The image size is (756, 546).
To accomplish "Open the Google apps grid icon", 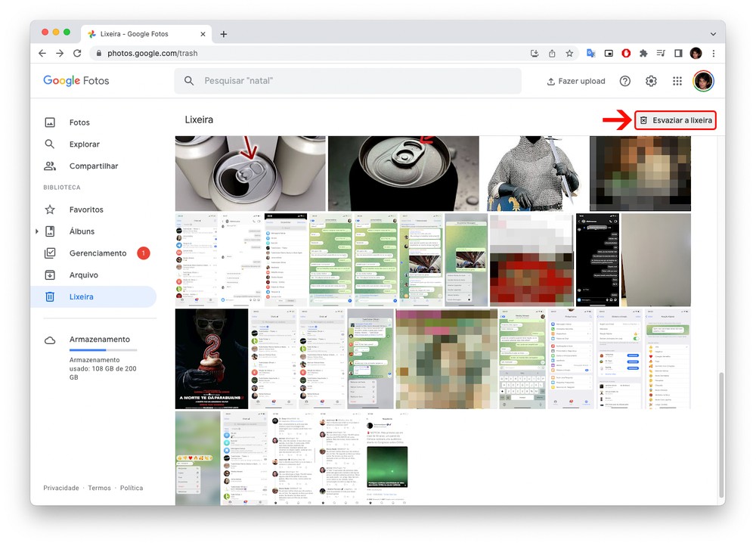I will tap(677, 81).
